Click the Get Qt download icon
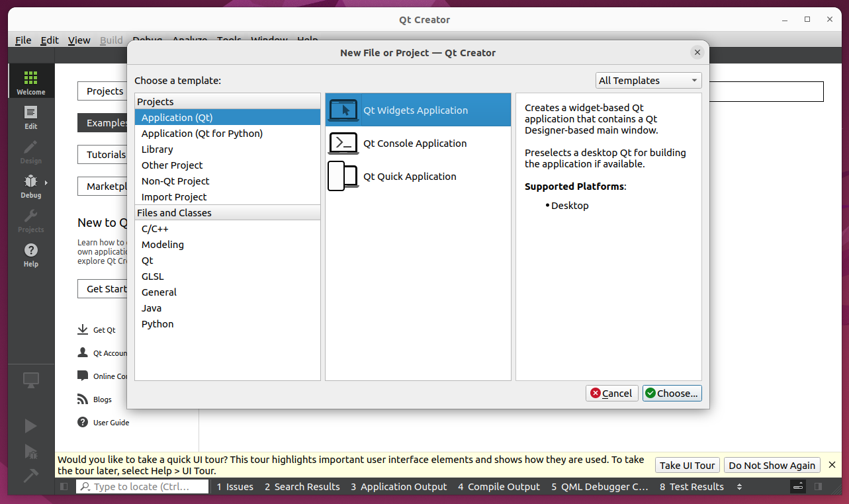 click(83, 329)
